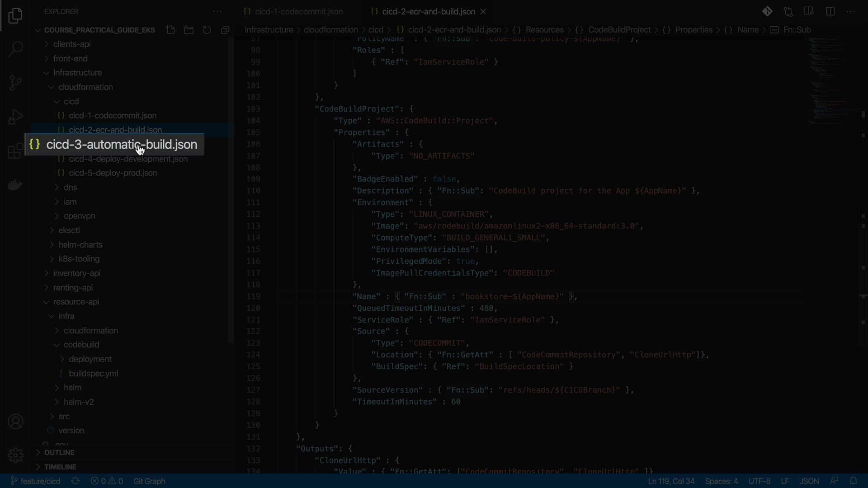Open the Search view in activity bar

tap(15, 49)
